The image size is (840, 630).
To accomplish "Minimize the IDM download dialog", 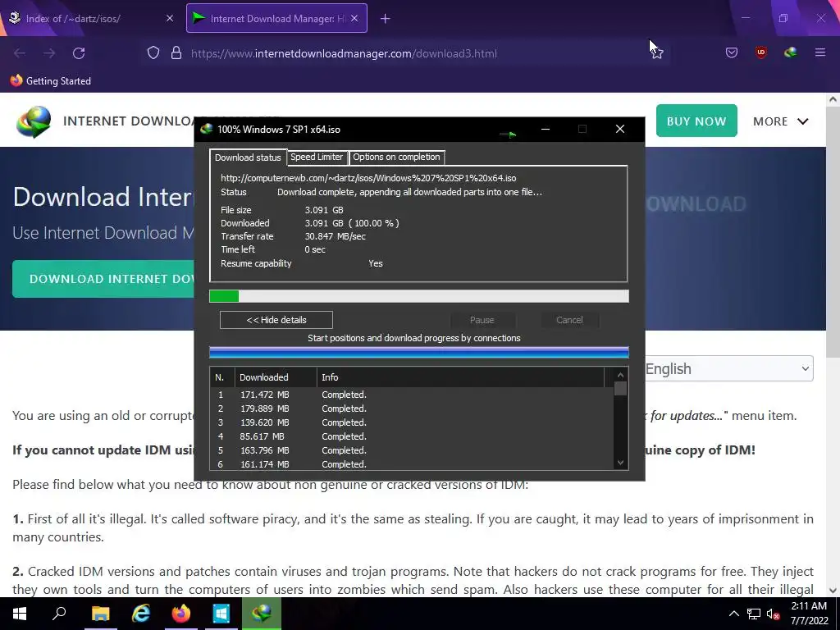I will coord(546,129).
